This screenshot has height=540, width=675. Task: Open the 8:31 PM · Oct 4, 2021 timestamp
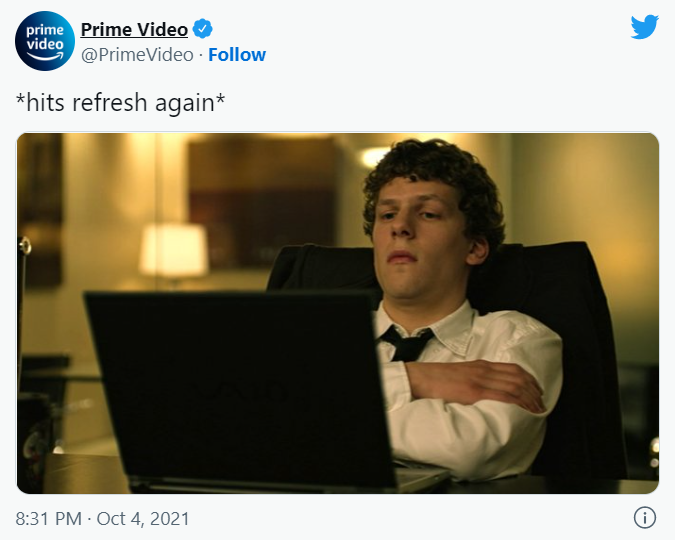(102, 518)
